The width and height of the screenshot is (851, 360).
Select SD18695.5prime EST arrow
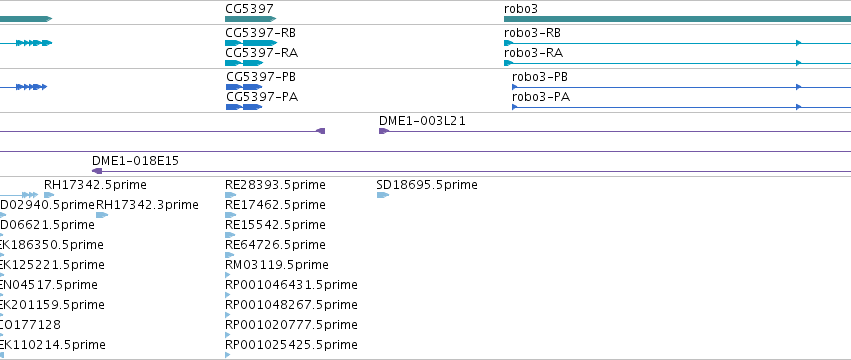pos(383,195)
